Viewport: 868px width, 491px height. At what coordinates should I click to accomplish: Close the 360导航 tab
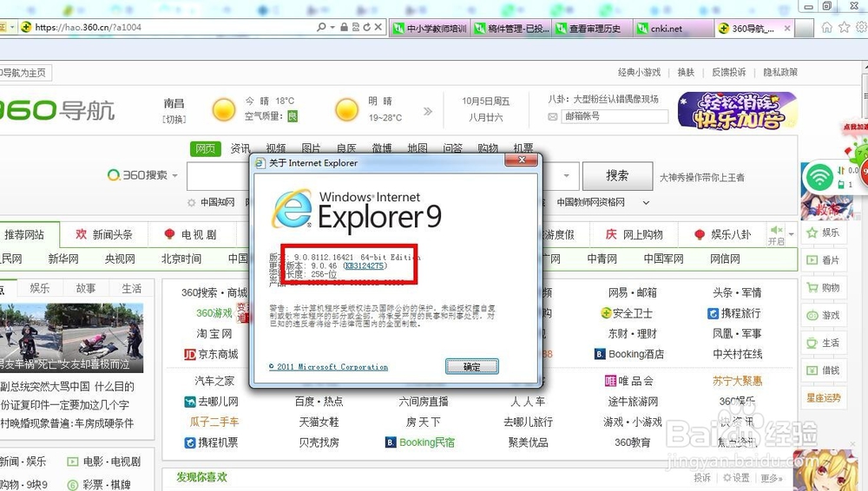click(x=787, y=29)
